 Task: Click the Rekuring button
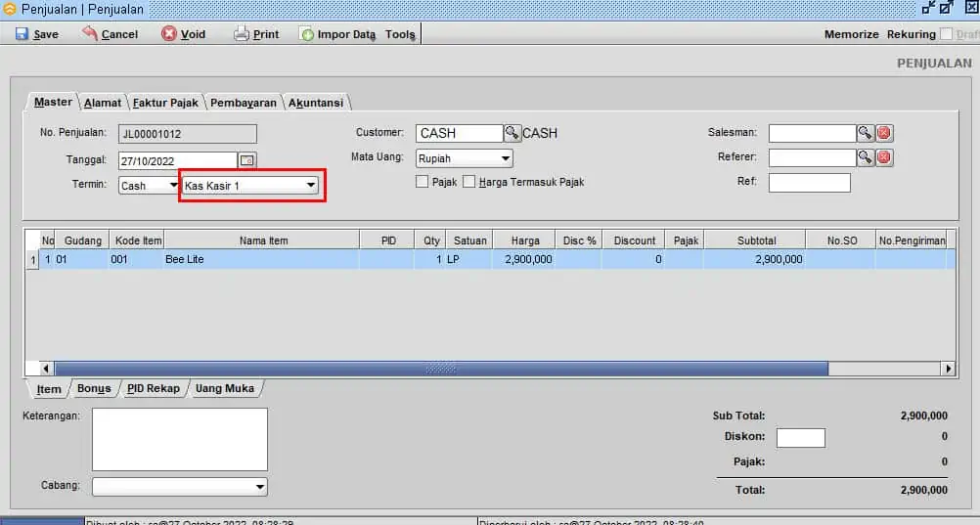point(912,34)
